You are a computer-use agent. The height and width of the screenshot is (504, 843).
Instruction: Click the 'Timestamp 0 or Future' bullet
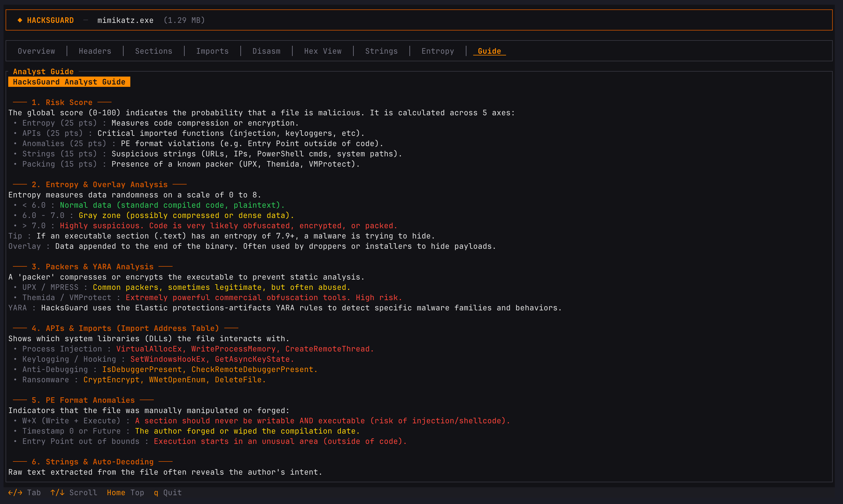pos(187,431)
